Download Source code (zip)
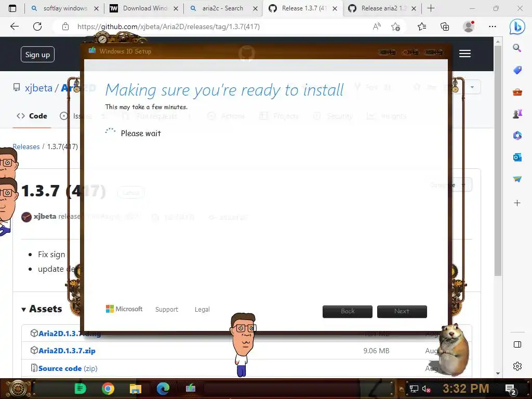Image resolution: width=532 pixels, height=399 pixels. [68, 368]
